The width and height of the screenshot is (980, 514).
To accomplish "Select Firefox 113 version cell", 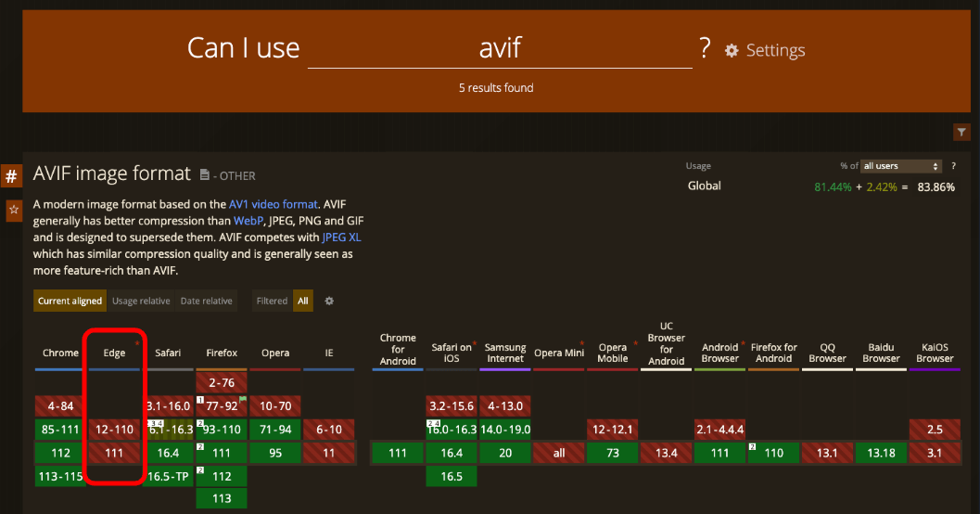I will 222,498.
